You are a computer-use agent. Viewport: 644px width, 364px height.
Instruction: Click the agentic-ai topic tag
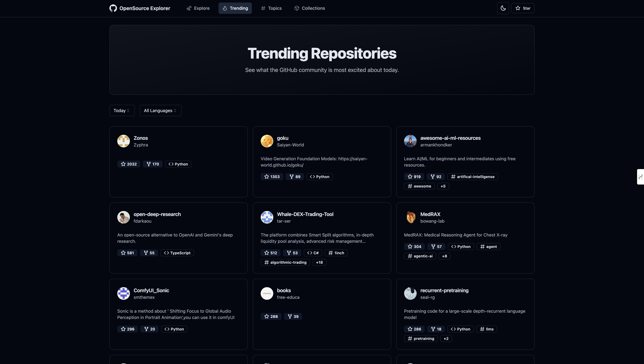coord(420,256)
